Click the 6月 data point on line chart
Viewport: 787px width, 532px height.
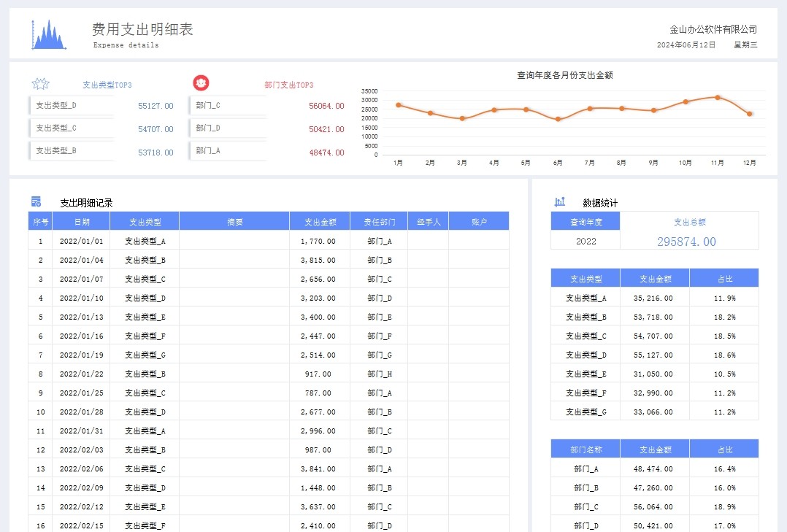pyautogui.click(x=558, y=119)
